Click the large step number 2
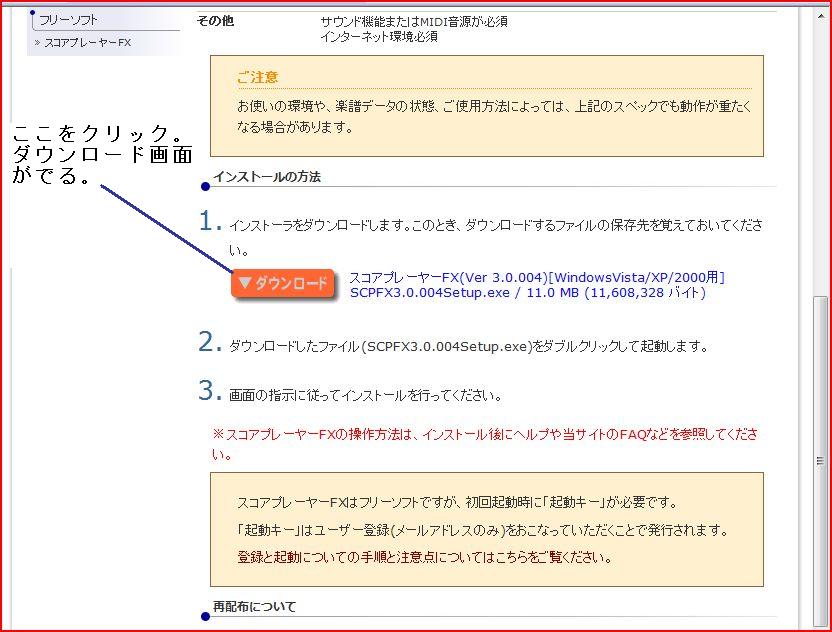This screenshot has height=632, width=832. click(210, 343)
